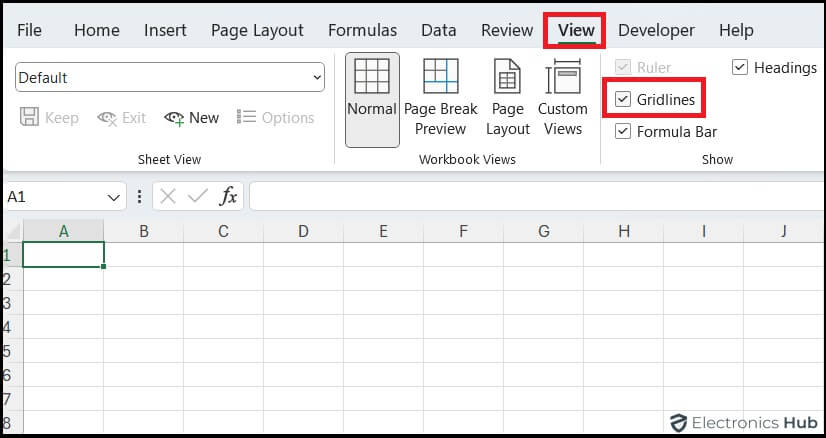826x438 pixels.
Task: Uncheck the Gridlines checkbox
Action: tap(623, 99)
